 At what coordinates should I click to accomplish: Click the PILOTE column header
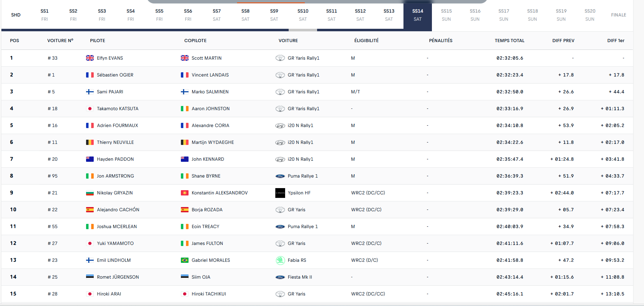point(98,41)
